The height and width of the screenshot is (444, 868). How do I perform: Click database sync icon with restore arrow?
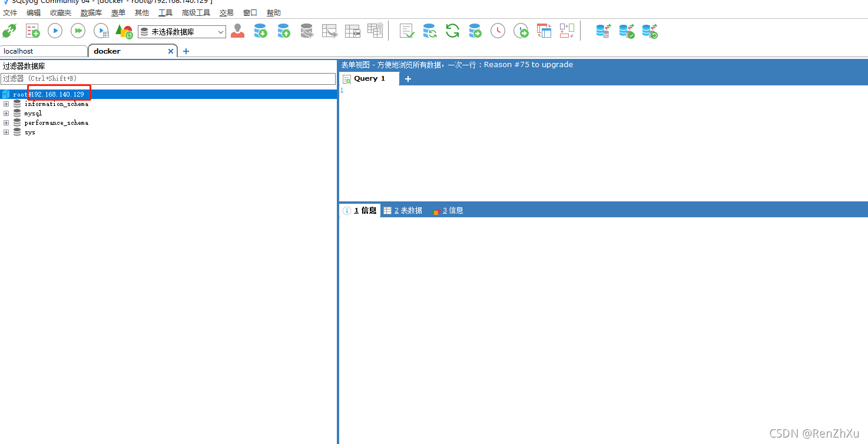click(x=650, y=31)
